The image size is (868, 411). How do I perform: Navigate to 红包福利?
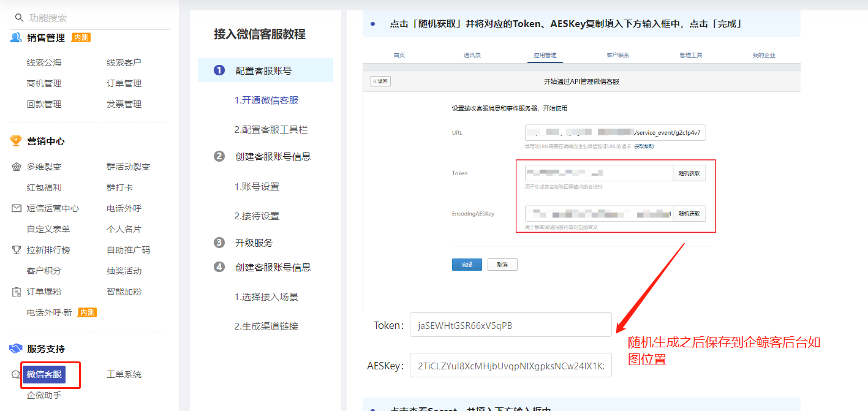(x=44, y=187)
